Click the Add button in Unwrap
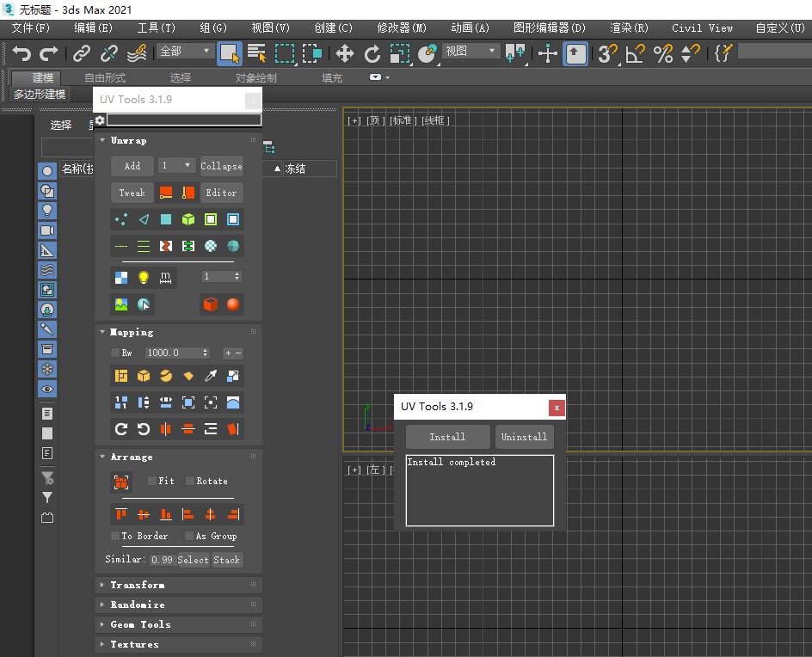This screenshot has height=657, width=812. pos(132,166)
